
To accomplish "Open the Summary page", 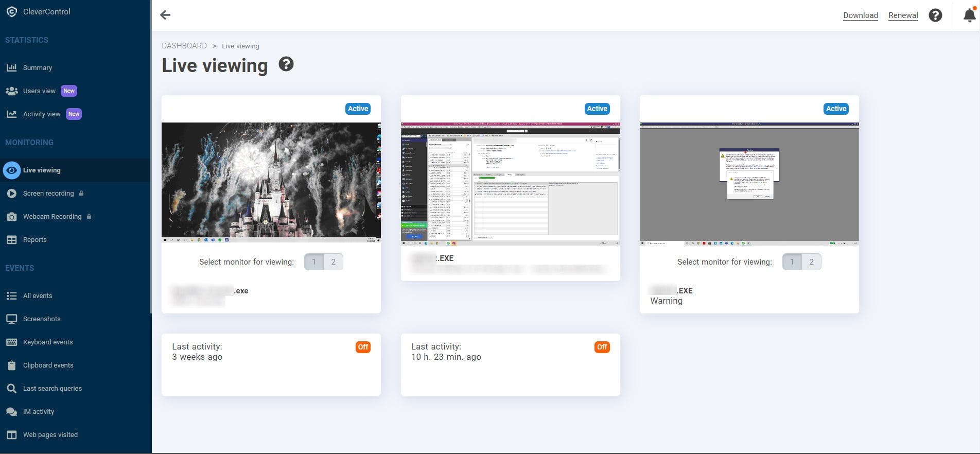I will click(x=38, y=67).
